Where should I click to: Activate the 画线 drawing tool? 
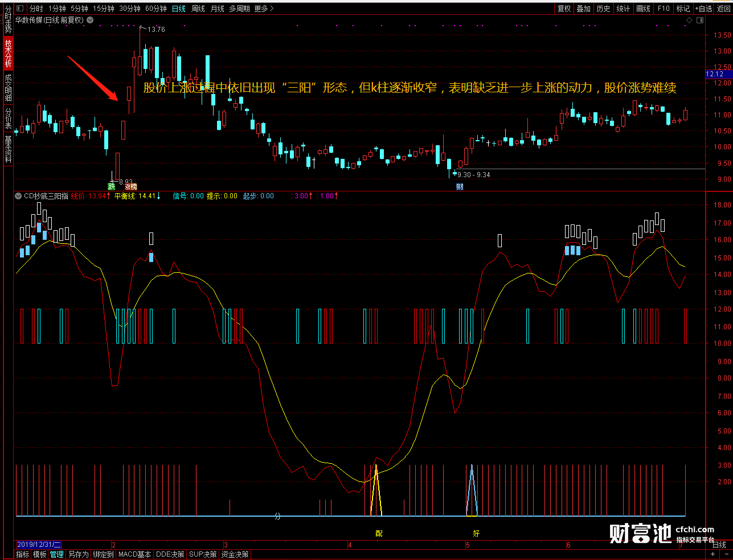(644, 9)
